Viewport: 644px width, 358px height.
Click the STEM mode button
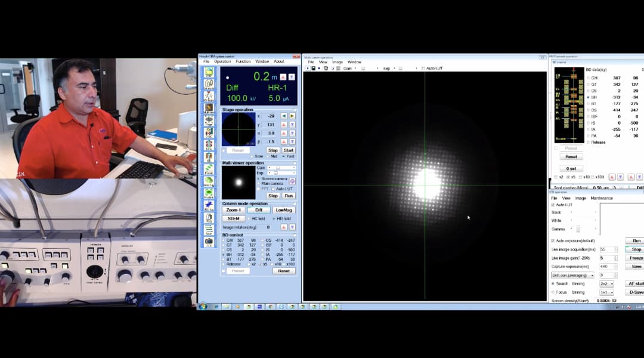(x=233, y=218)
